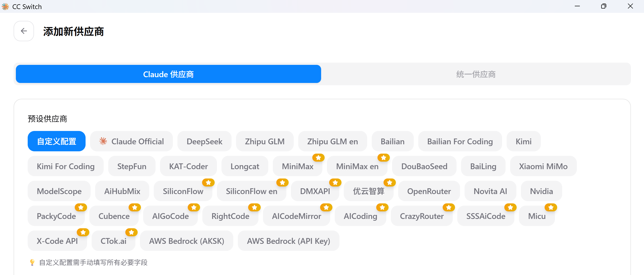Choose AWS Bedrock (API Key) preset
The width and height of the screenshot is (644, 275).
click(289, 241)
